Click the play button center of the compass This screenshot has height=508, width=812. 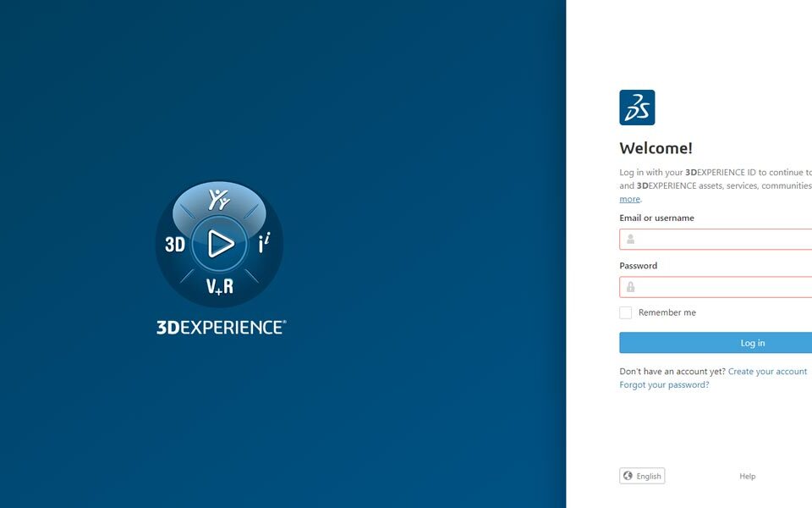click(218, 243)
